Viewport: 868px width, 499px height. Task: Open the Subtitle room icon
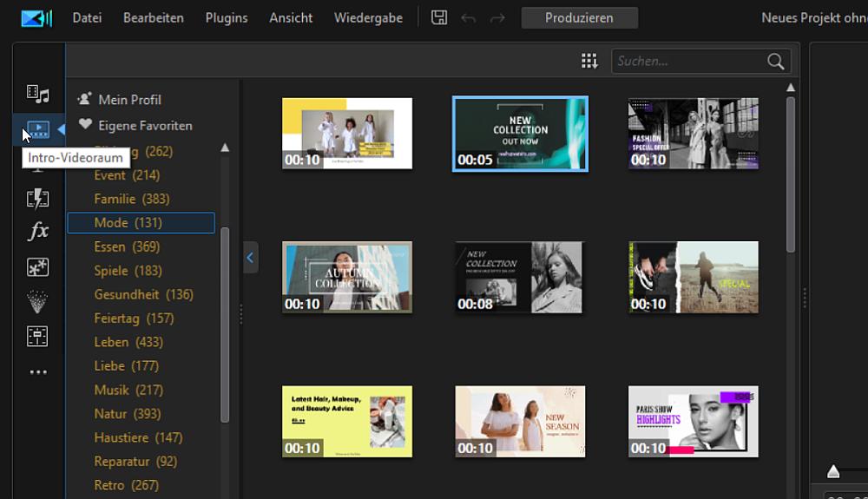(37, 337)
